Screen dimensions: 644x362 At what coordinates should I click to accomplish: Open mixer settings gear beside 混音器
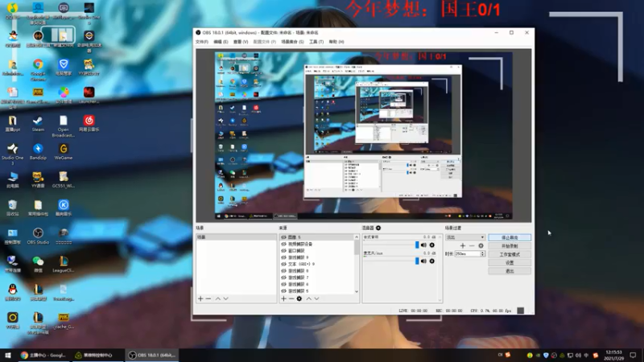[378, 228]
